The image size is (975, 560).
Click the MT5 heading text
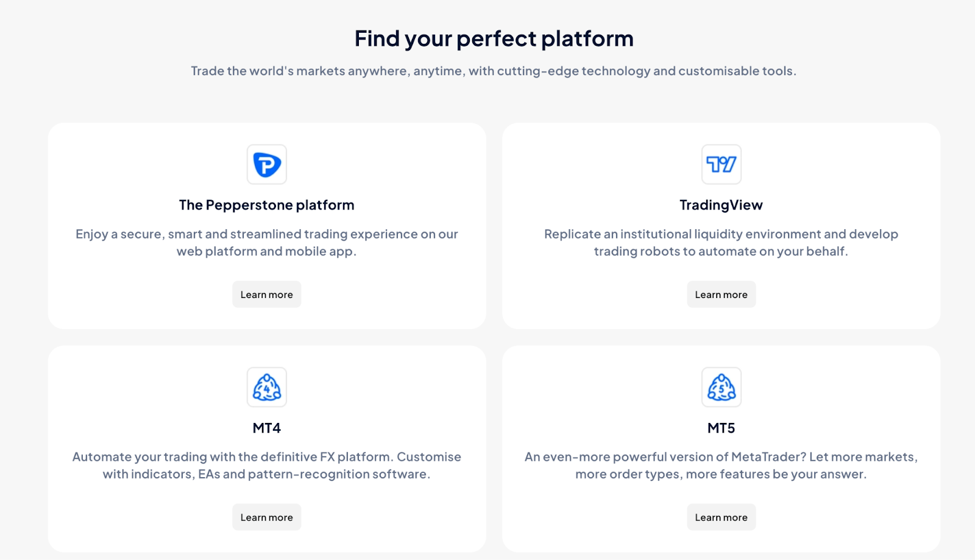721,428
